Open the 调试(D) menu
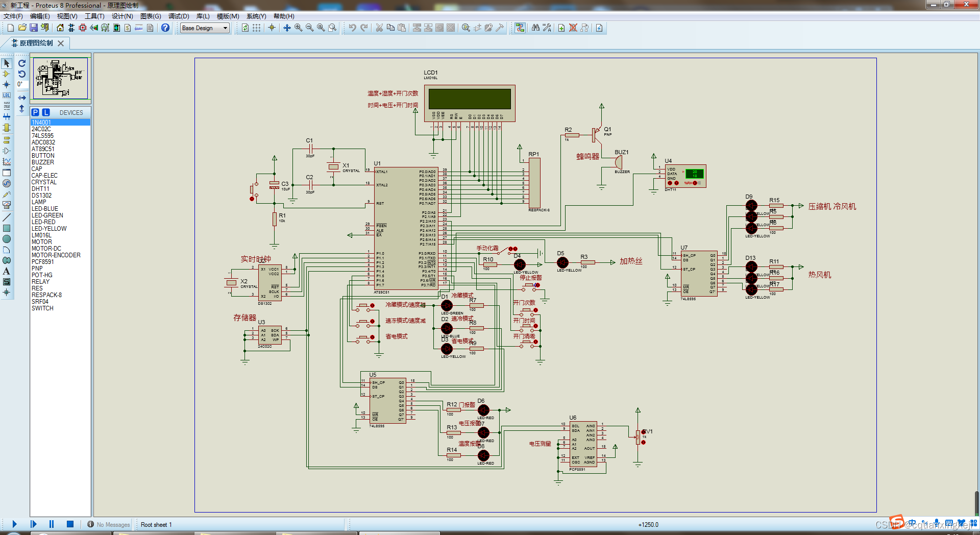The width and height of the screenshot is (980, 535). tap(179, 16)
